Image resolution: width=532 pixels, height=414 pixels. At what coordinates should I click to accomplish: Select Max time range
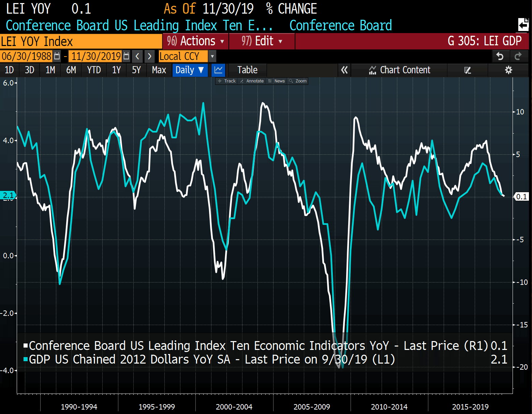pos(159,70)
